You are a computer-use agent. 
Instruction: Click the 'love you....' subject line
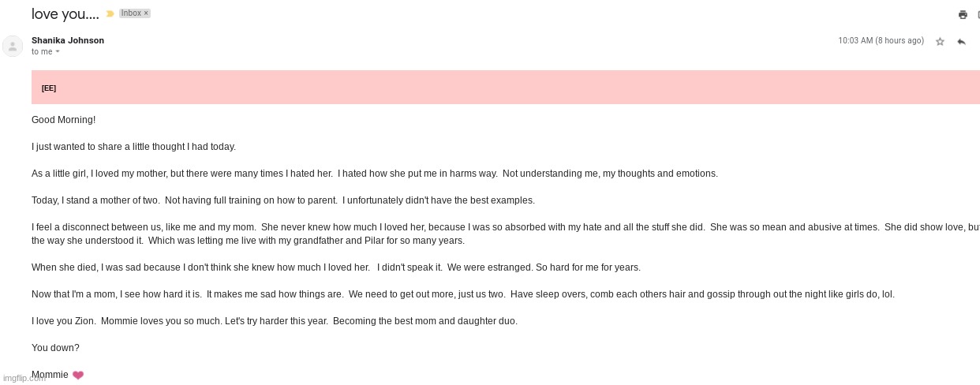65,13
